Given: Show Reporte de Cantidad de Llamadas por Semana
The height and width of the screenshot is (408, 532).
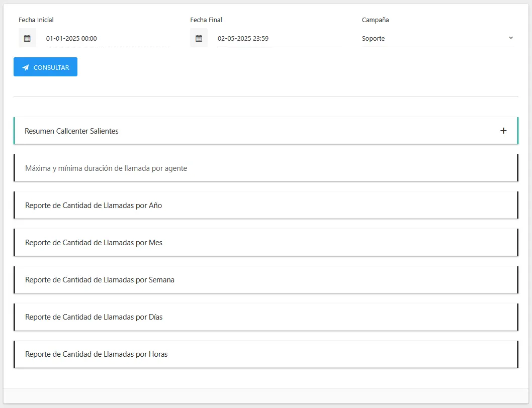Looking at the screenshot, I should 100,280.
